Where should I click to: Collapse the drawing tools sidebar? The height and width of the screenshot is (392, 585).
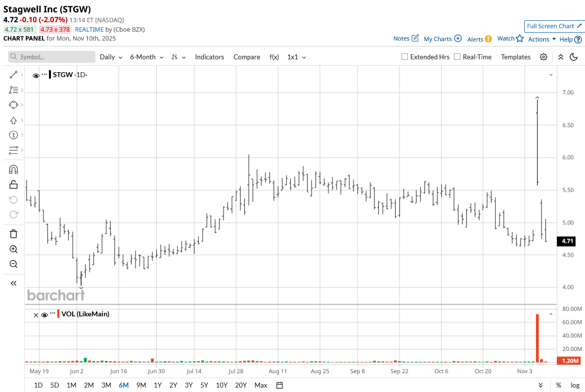click(x=13, y=283)
